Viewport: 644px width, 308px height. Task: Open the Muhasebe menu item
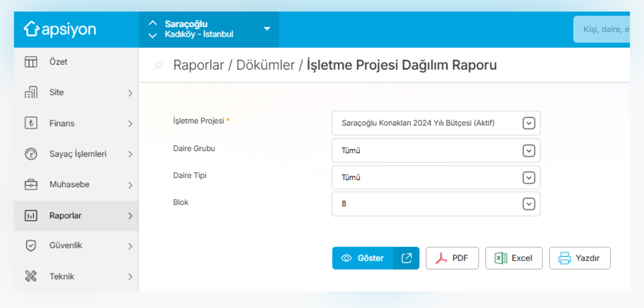pos(76,184)
